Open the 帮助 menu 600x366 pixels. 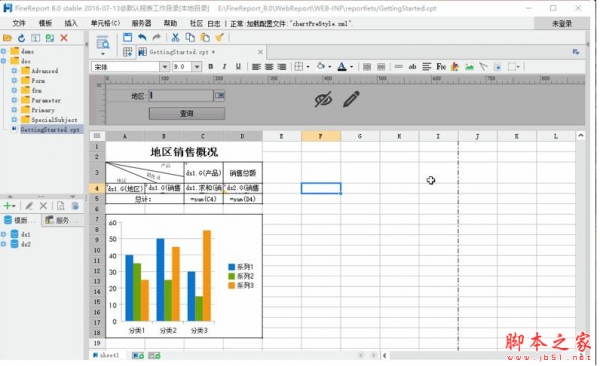coord(170,23)
